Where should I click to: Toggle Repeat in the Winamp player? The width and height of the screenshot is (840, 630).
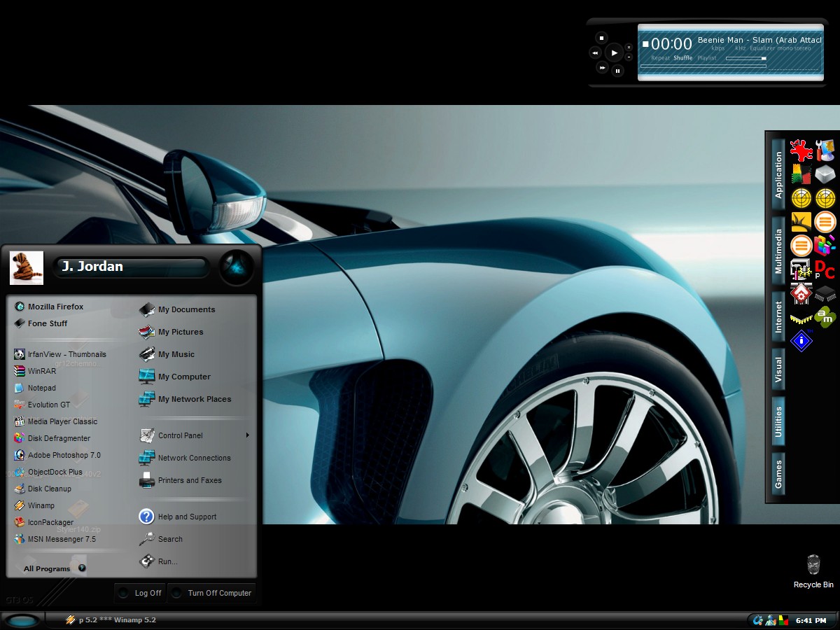[x=660, y=58]
